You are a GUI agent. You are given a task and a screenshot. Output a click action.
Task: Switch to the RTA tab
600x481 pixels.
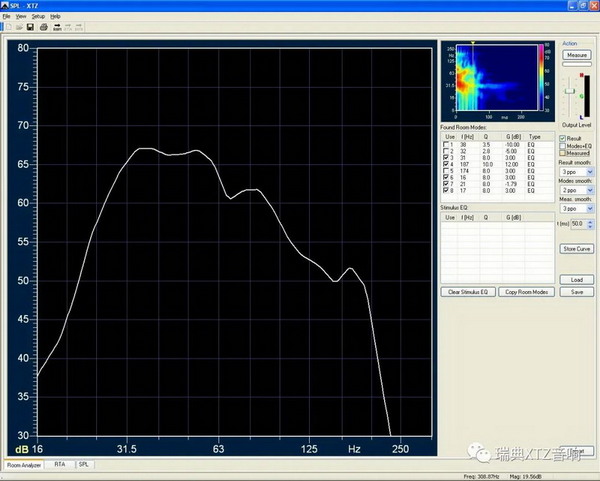(x=59, y=464)
